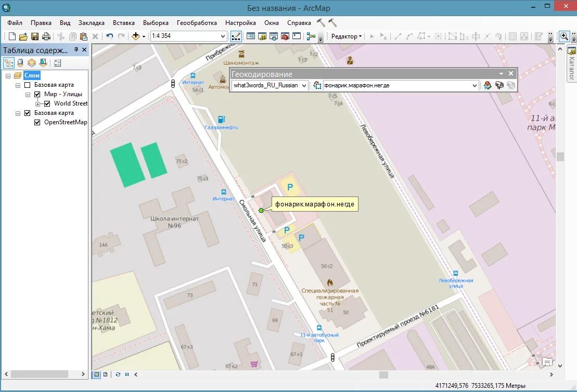577x392 pixels.
Task: Refresh the map display
Action: click(x=118, y=374)
